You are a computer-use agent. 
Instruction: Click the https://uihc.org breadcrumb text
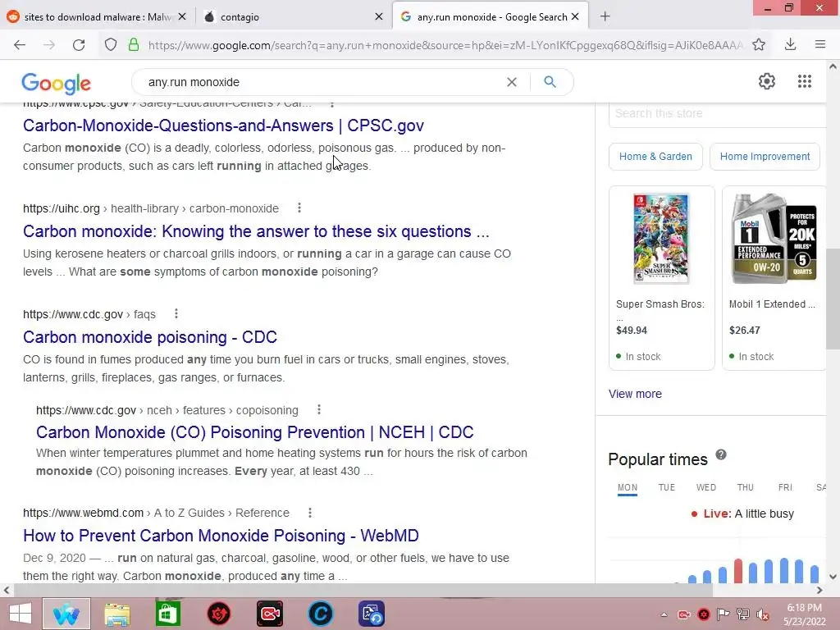[x=62, y=208]
